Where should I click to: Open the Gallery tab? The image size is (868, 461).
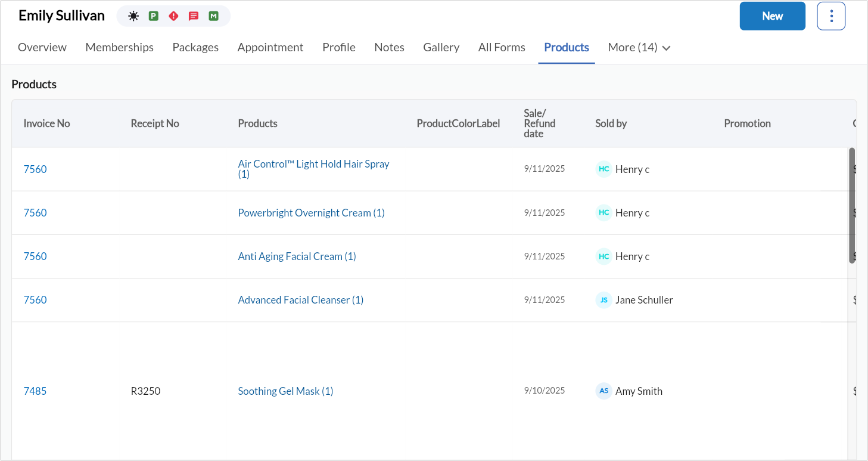pyautogui.click(x=441, y=47)
